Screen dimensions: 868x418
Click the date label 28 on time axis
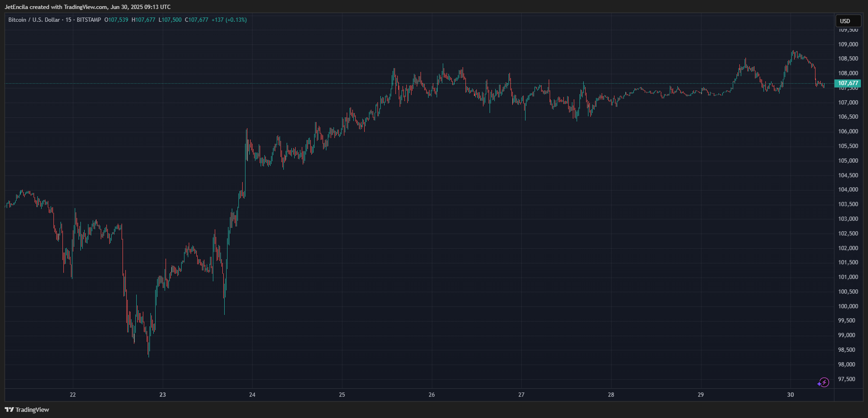pos(611,395)
